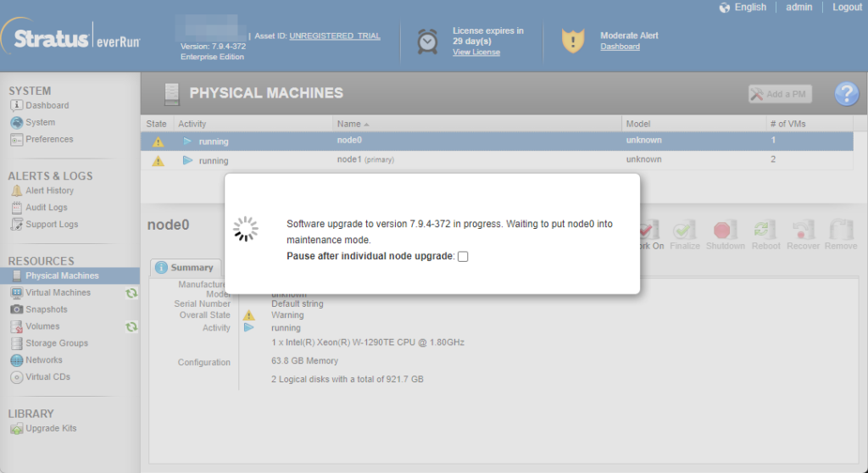Click the Upgrade Kits icon
This screenshot has width=868, height=473.
click(17, 429)
